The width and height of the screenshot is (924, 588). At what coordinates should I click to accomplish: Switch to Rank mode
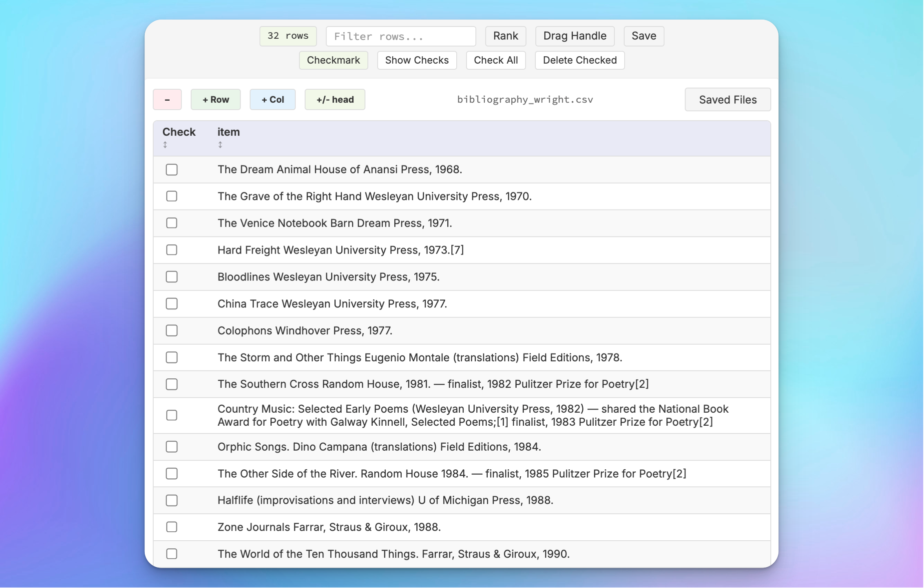[505, 36]
